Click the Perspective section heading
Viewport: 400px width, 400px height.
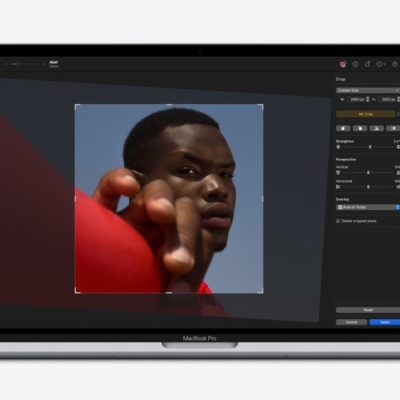click(x=346, y=159)
